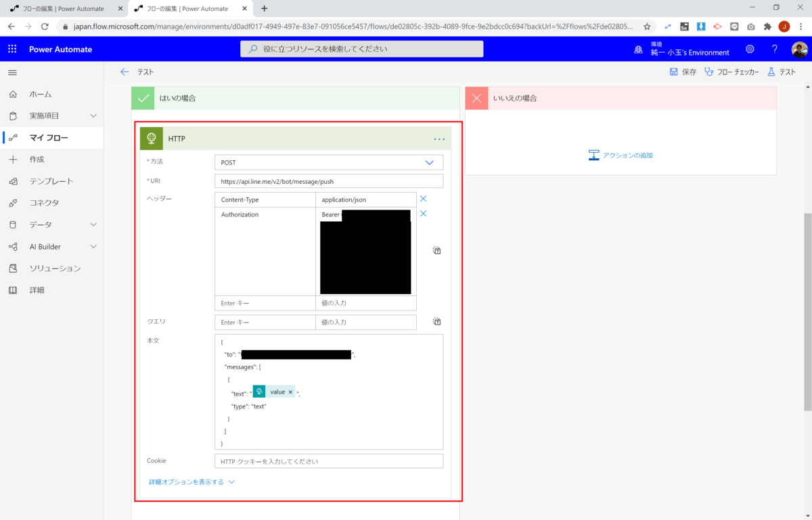Screen dimensions: 812x520
Task: Collapse the left navigation hamburger menu
Action: click(12, 72)
